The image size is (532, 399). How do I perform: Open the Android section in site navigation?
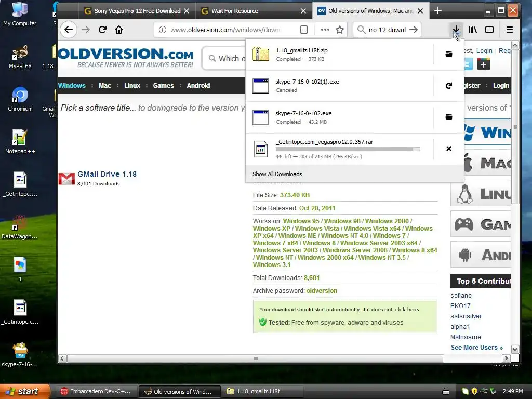point(198,86)
